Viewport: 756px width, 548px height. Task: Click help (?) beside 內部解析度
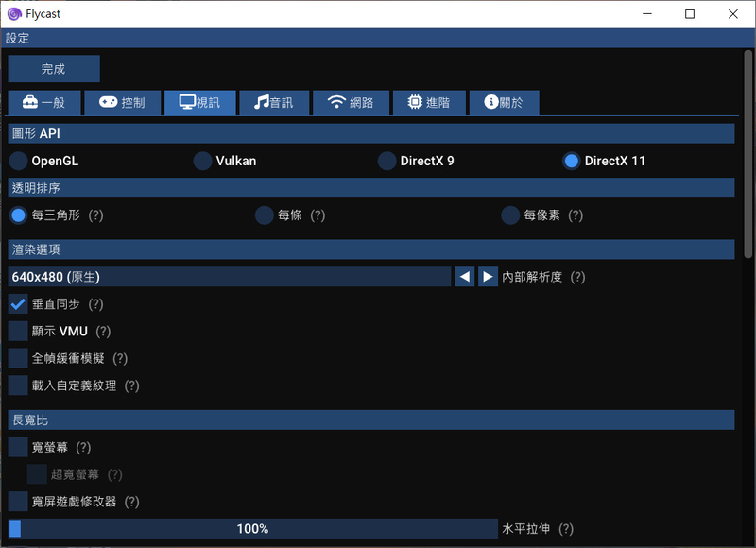[x=577, y=277]
